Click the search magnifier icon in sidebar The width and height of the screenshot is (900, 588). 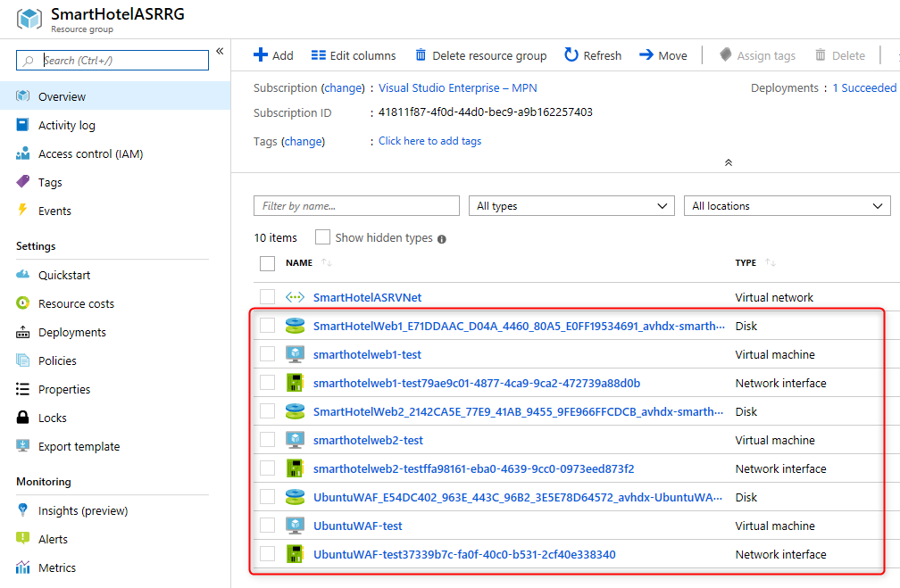[28, 61]
